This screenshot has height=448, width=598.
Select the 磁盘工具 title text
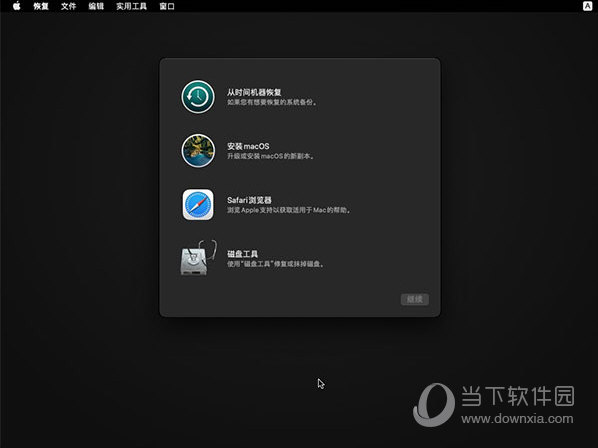pos(243,254)
